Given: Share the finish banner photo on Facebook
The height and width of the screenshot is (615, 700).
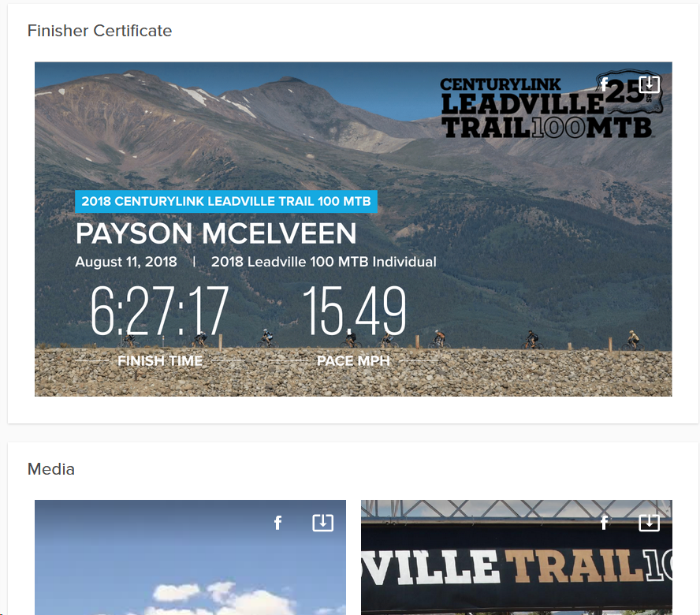Looking at the screenshot, I should (604, 523).
